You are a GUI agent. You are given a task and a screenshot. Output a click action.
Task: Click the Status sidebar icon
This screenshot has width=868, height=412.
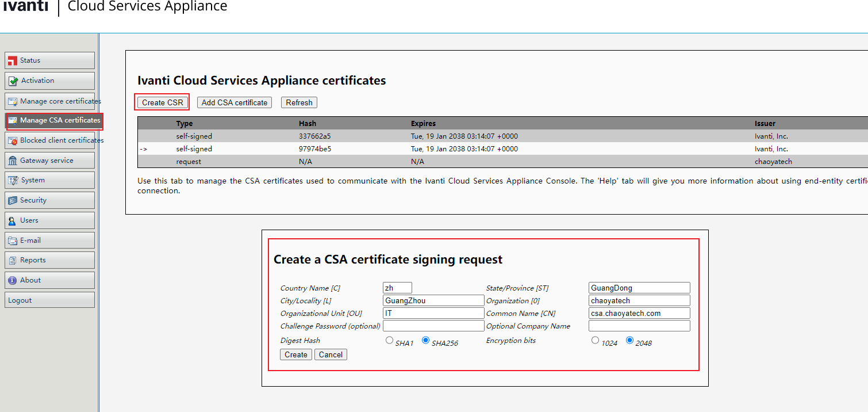pos(13,60)
